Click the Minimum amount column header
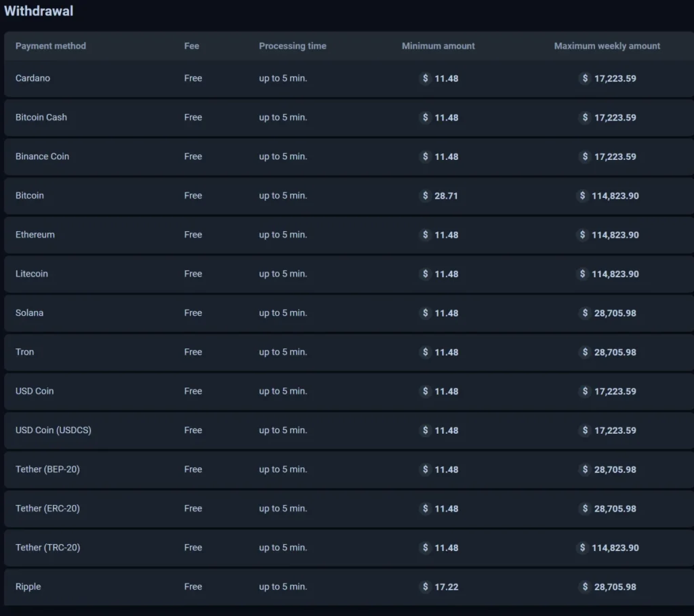The width and height of the screenshot is (694, 616). [x=438, y=46]
